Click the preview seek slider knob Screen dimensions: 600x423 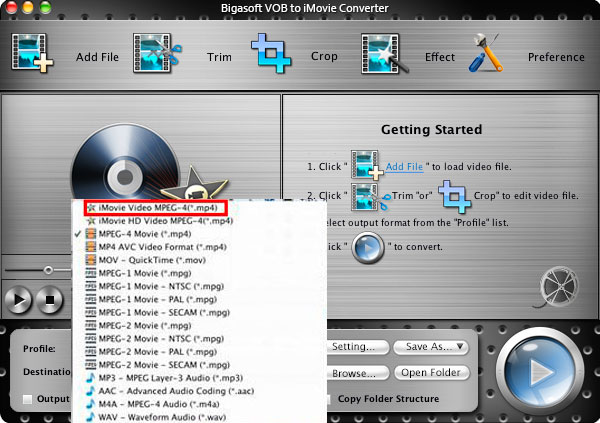pos(48,270)
